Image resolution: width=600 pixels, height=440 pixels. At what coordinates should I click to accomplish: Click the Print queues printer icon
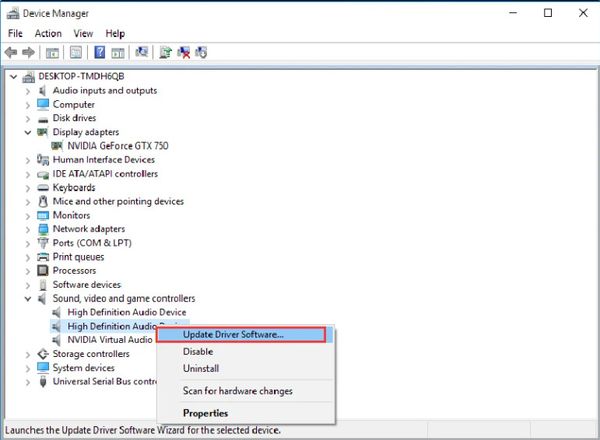point(43,256)
